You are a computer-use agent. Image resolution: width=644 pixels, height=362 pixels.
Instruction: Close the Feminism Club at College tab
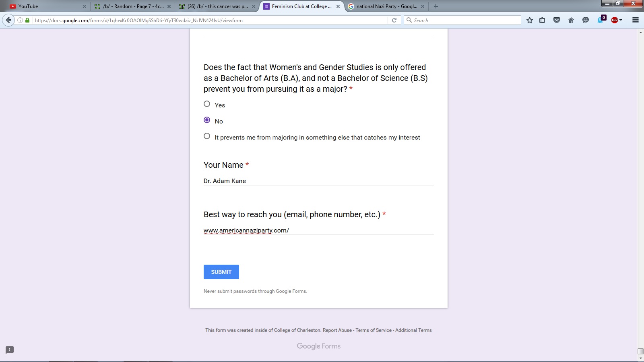pos(338,6)
